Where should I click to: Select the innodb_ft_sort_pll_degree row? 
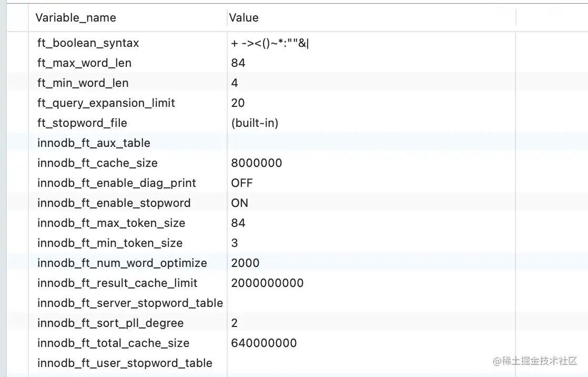(110, 323)
